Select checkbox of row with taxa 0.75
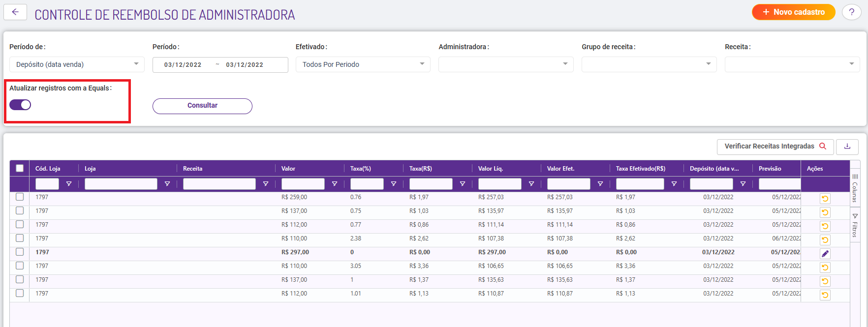Image resolution: width=868 pixels, height=327 pixels. (20, 210)
